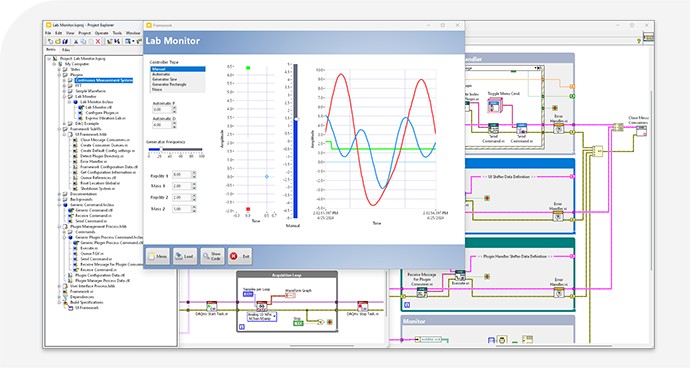Click the Acquisition Loop red stop condition terminal
This screenshot has height=368, width=690.
tap(330, 322)
